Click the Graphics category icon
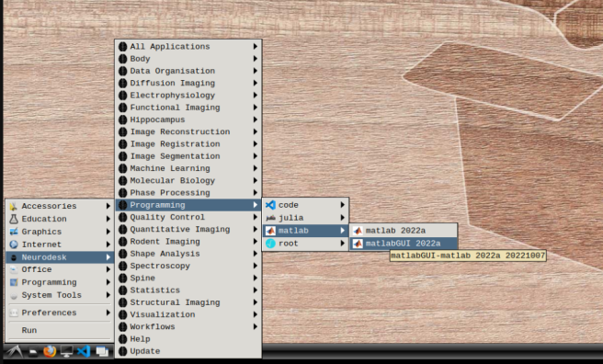Image resolution: width=603 pixels, height=364 pixels. (x=14, y=232)
